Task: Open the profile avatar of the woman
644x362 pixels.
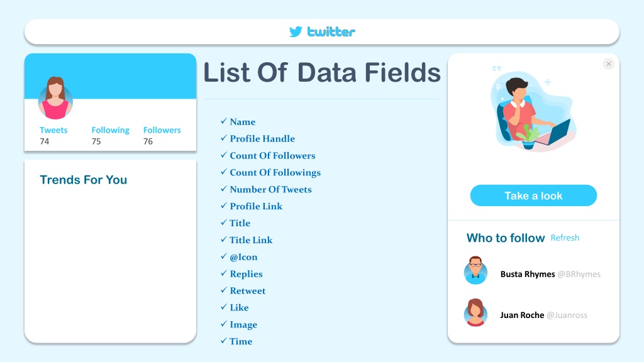Action: (x=55, y=98)
